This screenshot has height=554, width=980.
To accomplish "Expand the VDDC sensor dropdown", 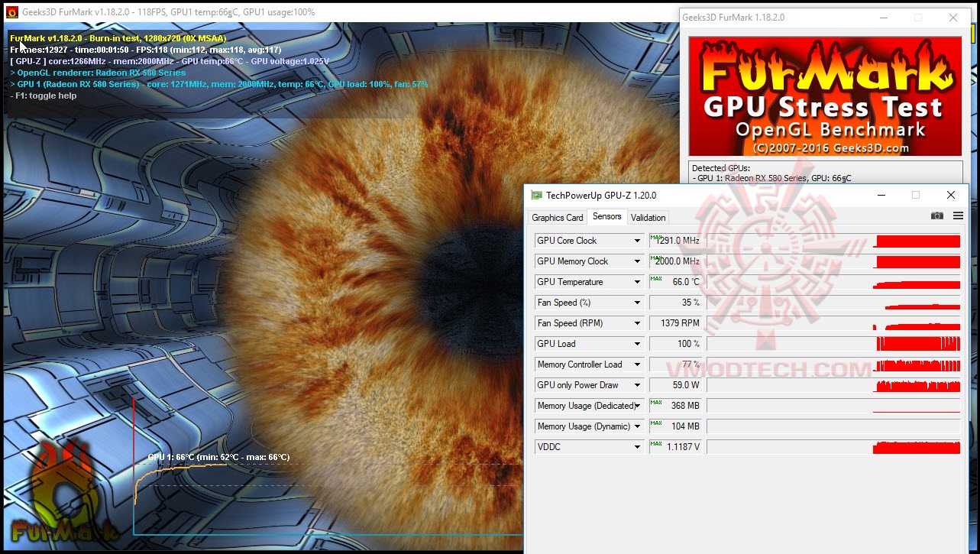I will (x=637, y=447).
